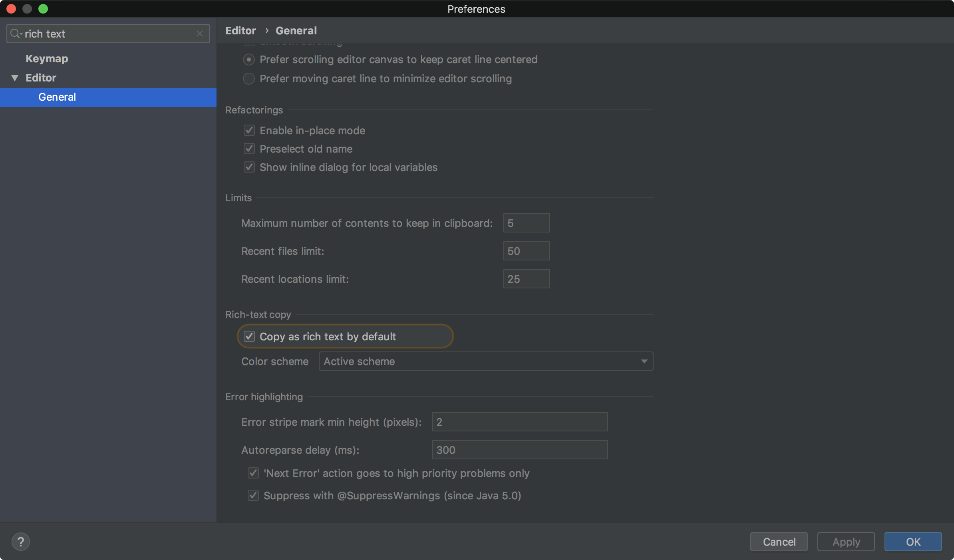Clear the 'rich text' search with the X icon
Image resolution: width=954 pixels, height=560 pixels.
(200, 34)
